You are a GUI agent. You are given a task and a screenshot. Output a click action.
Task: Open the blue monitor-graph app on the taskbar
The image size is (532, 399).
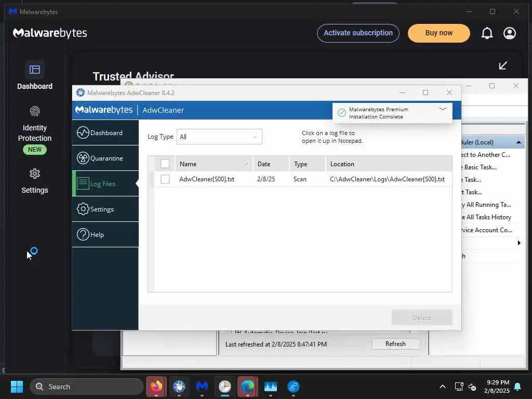click(270, 386)
